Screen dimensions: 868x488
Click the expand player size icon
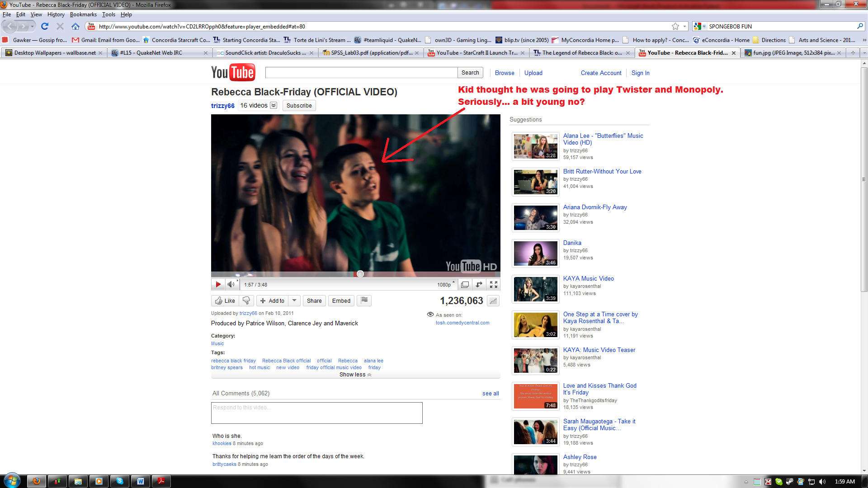(x=465, y=284)
